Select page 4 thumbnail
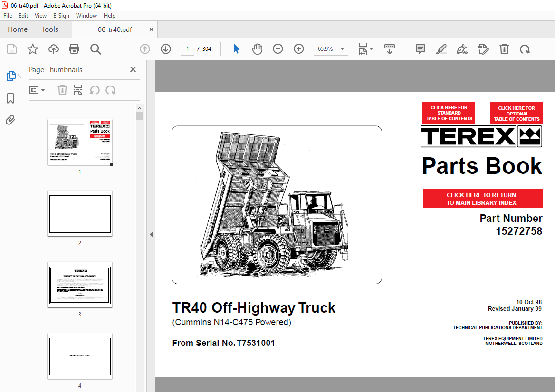 coord(80,356)
